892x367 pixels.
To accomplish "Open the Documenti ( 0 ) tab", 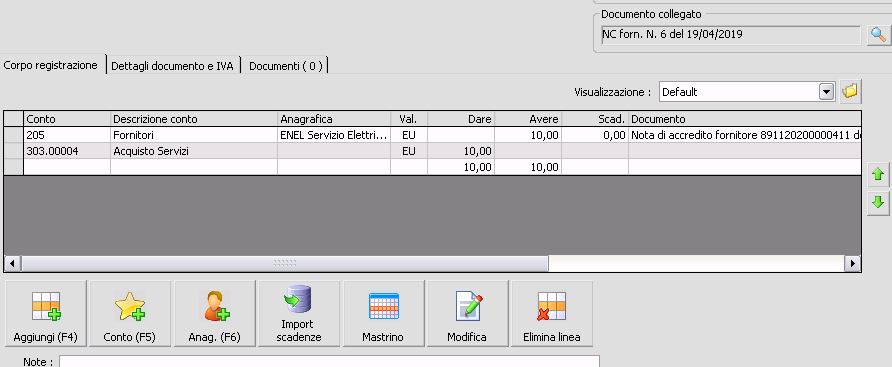I will pos(286,66).
